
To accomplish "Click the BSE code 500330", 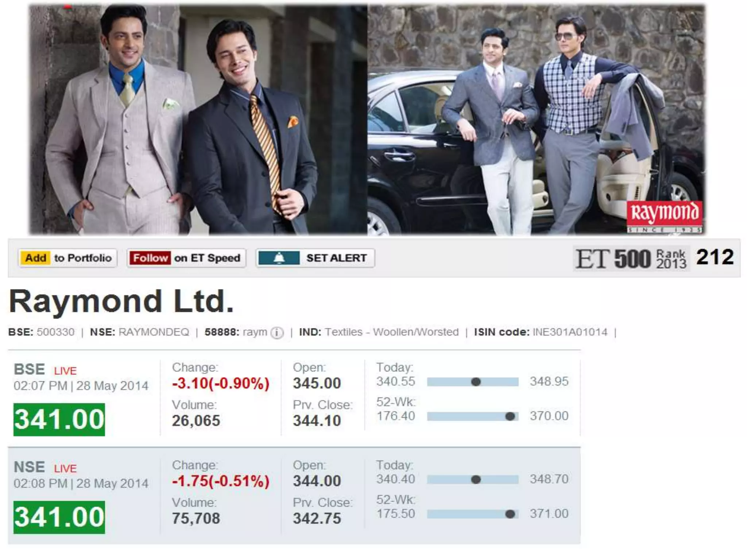I will pyautogui.click(x=55, y=332).
